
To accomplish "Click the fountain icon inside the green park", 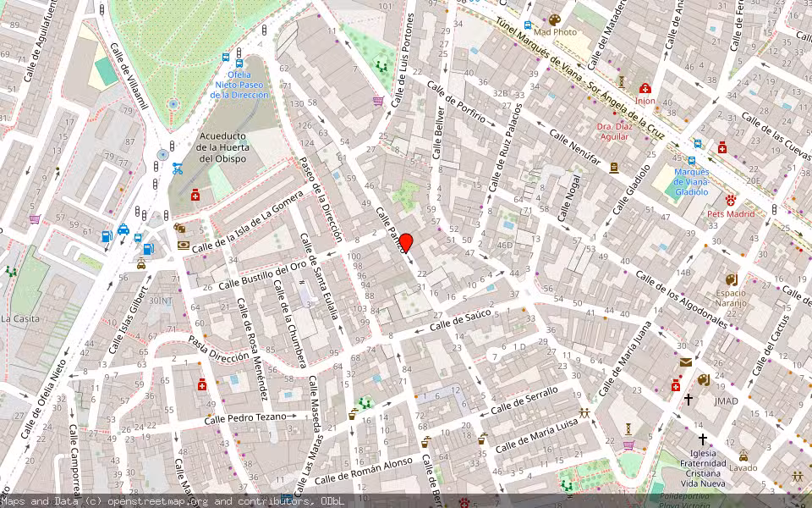I will click(173, 104).
